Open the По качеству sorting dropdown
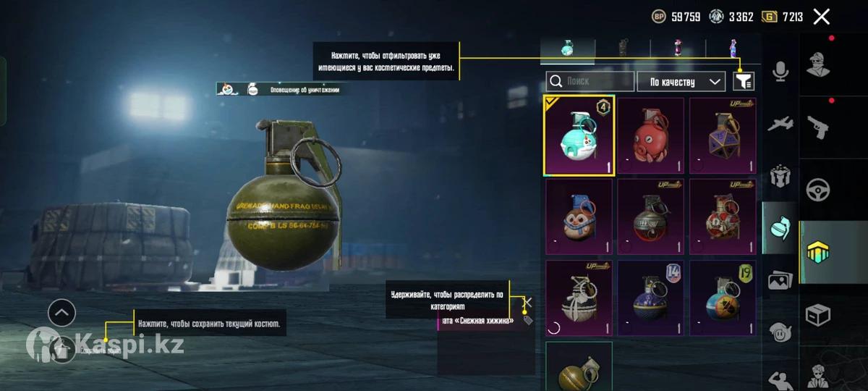The width and height of the screenshot is (868, 391). click(682, 82)
